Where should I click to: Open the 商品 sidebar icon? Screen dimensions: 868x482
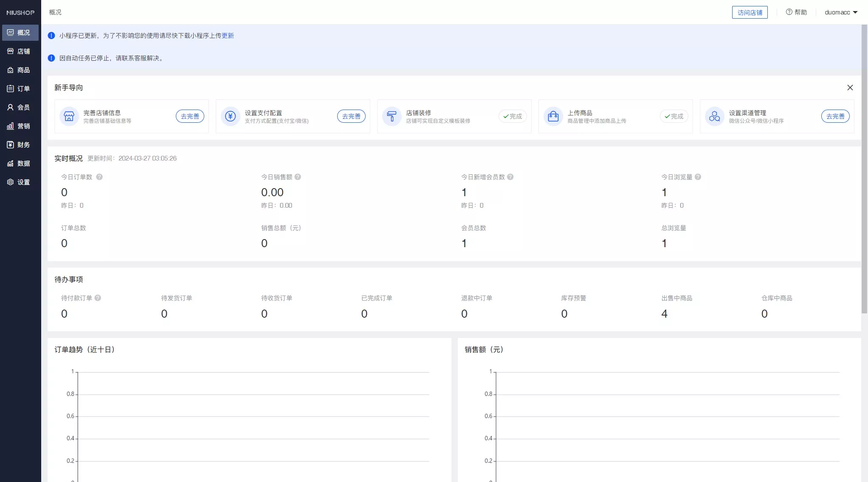[11, 70]
